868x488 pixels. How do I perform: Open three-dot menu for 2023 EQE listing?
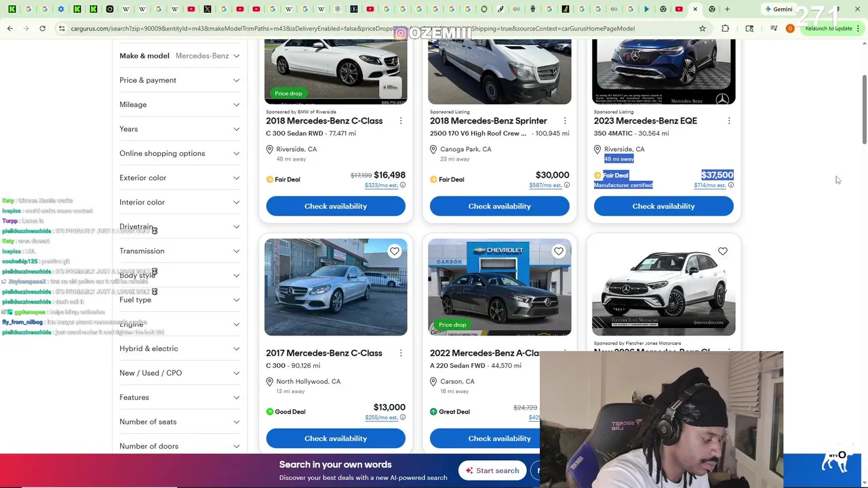click(729, 121)
